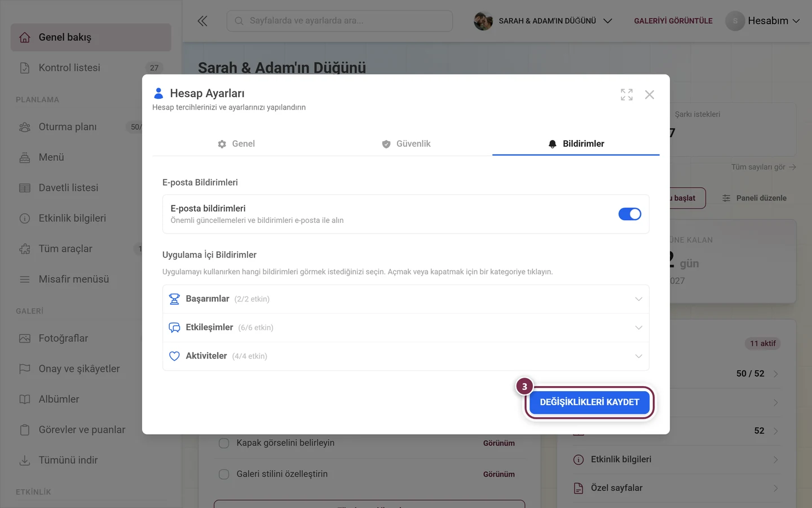This screenshot has height=508, width=812.
Task: Open Etkinlik bilgileri row in right panel
Action: pyautogui.click(x=676, y=459)
